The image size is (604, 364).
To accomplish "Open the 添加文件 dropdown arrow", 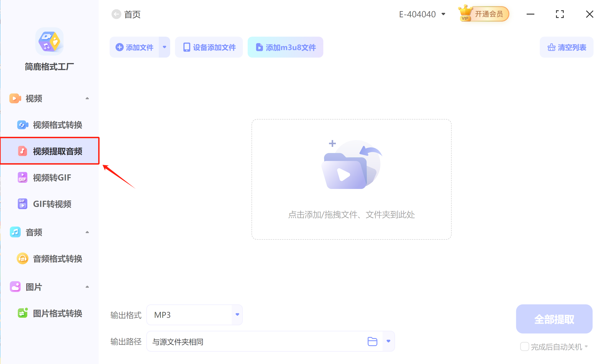I will [164, 47].
